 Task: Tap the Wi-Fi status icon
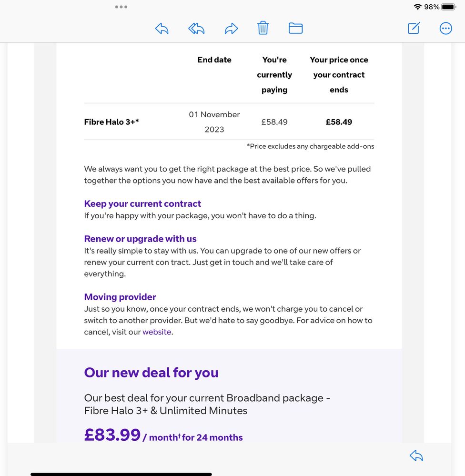tap(418, 7)
